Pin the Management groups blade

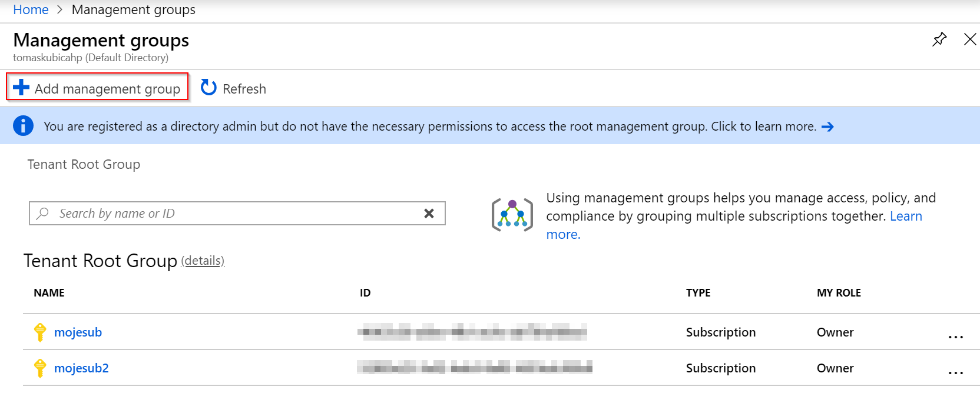tap(939, 39)
